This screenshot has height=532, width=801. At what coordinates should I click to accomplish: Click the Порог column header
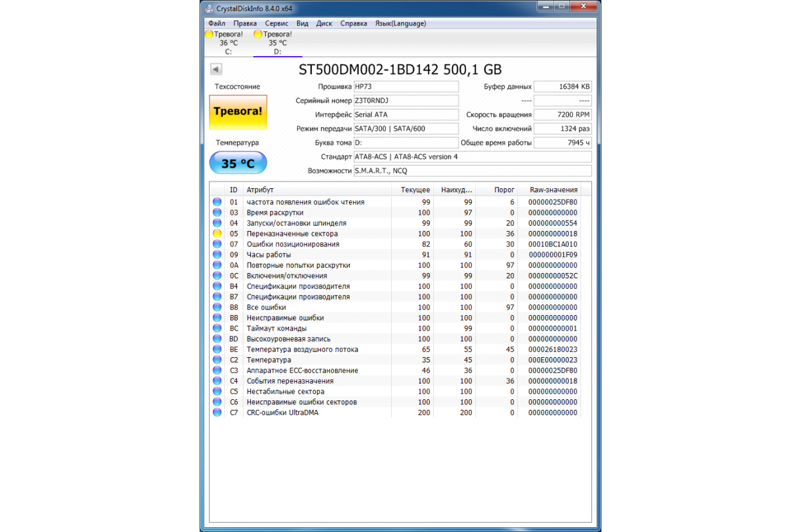point(497,190)
